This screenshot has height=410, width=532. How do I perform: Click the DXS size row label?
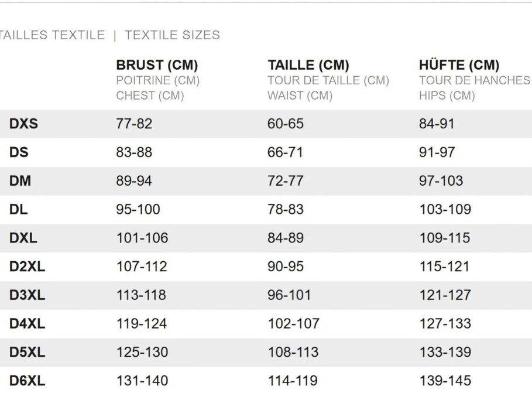(23, 124)
